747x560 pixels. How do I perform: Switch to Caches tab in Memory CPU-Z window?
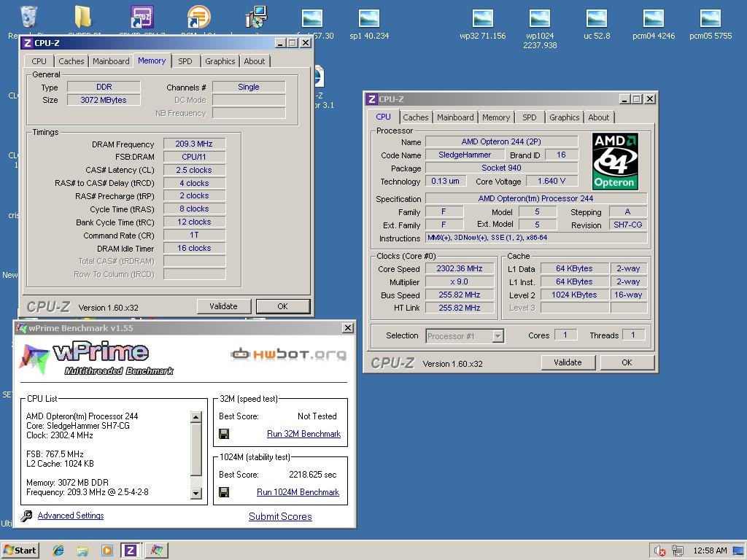71,61
